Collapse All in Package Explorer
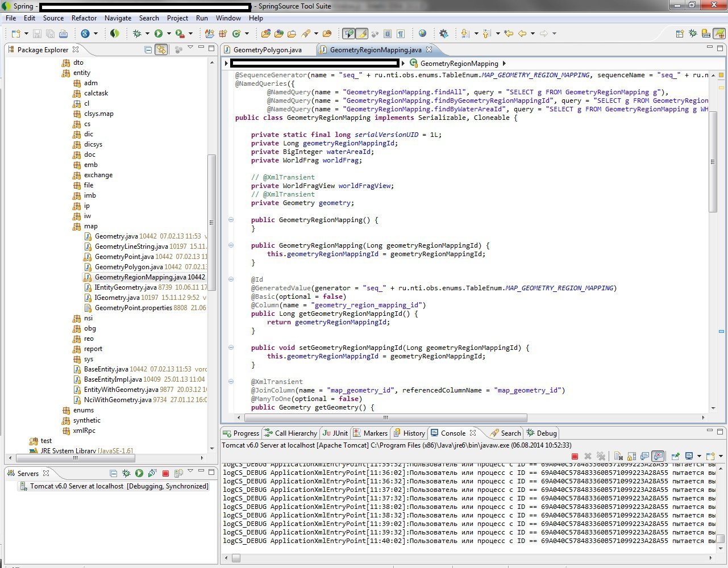 148,50
